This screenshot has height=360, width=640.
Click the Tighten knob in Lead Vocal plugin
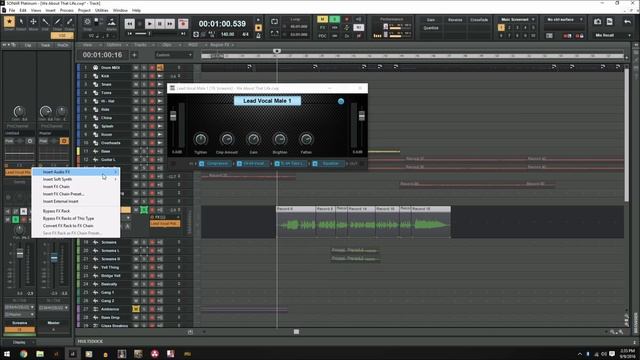(200, 140)
